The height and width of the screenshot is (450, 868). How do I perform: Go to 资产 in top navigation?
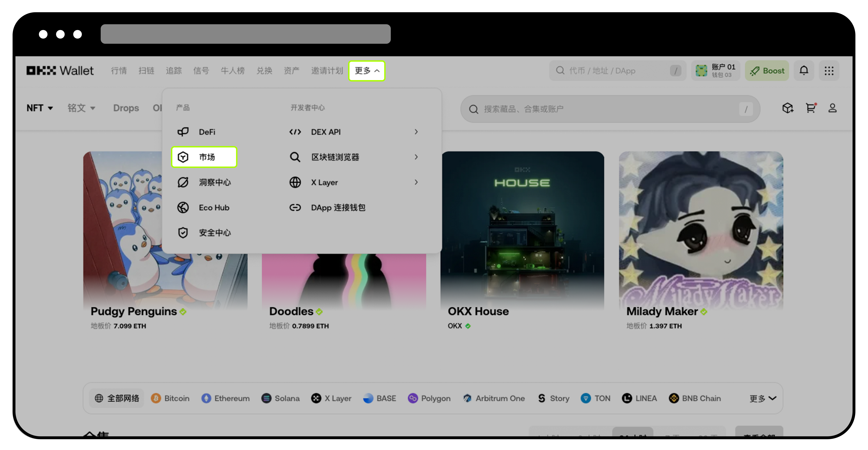[x=292, y=71]
